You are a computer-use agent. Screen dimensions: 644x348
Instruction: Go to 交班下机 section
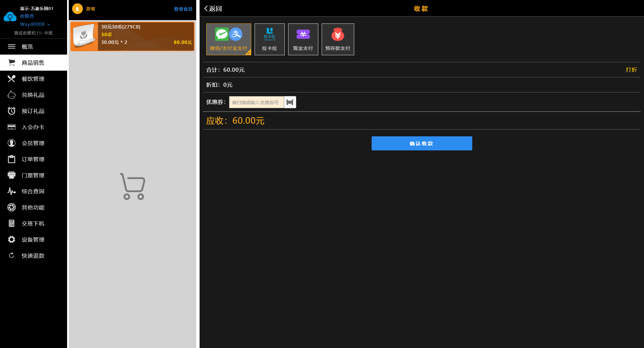click(x=34, y=223)
